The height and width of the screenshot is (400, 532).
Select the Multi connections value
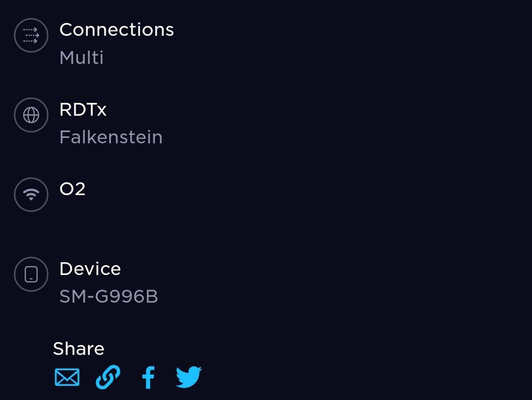pyautogui.click(x=82, y=57)
